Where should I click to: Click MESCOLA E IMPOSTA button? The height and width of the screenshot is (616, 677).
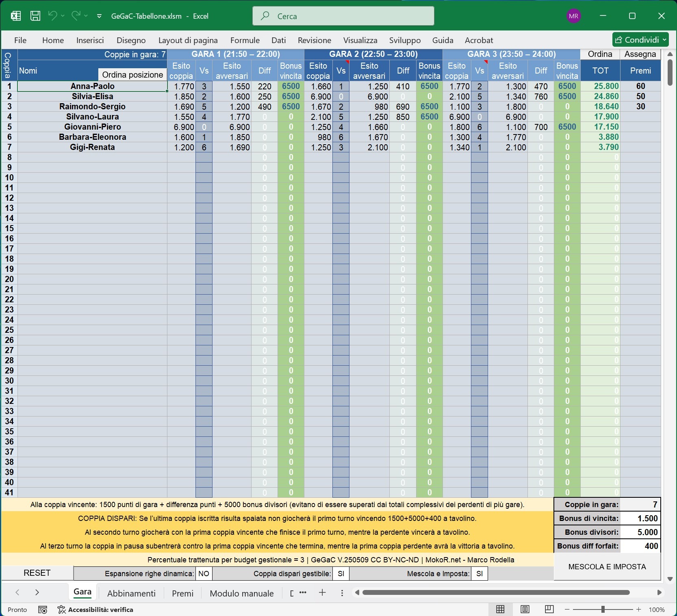tap(607, 567)
